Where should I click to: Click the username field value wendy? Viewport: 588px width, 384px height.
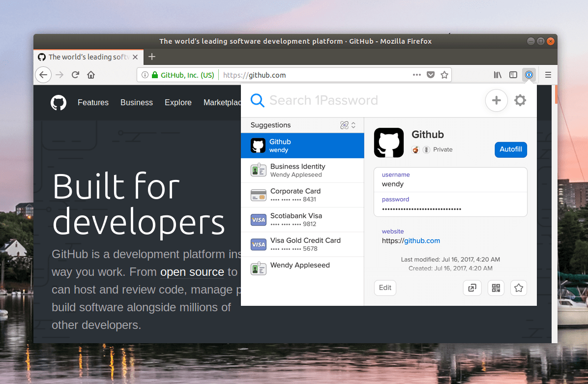click(x=393, y=184)
